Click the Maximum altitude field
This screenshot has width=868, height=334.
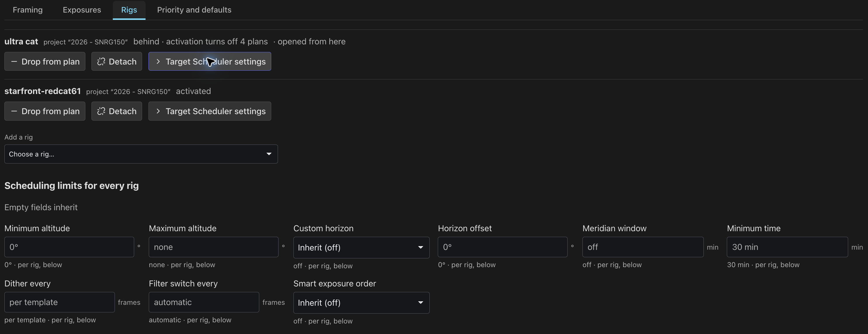click(214, 247)
